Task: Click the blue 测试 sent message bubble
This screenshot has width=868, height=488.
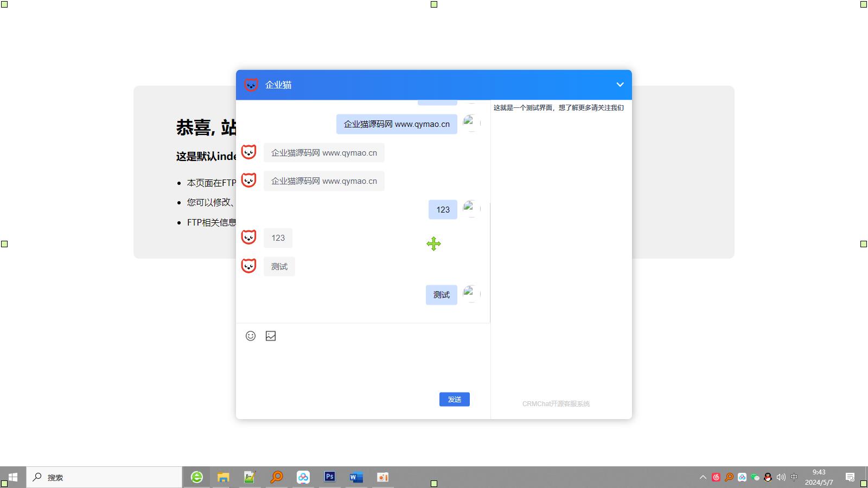Action: (442, 295)
